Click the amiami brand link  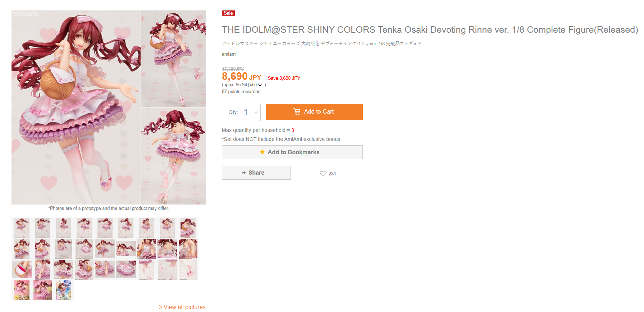pyautogui.click(x=229, y=54)
